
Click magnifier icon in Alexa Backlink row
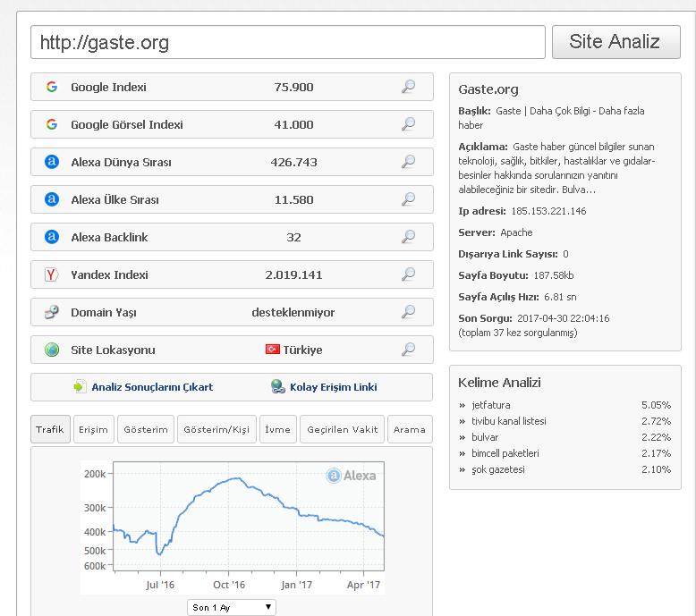coord(408,237)
